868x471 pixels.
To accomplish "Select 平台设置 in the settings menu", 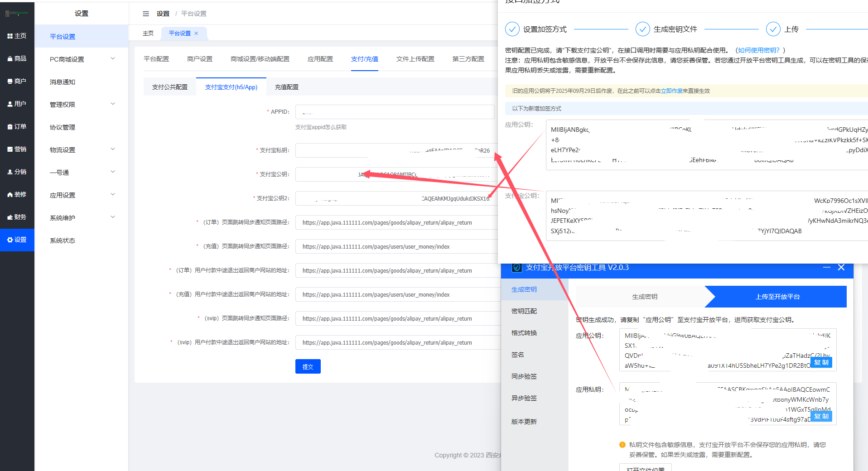I will point(82,36).
